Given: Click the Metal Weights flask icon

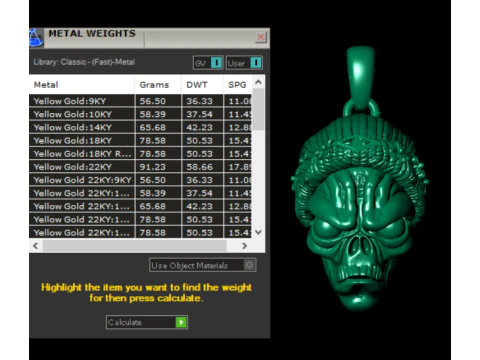Looking at the screenshot, I should click(36, 38).
